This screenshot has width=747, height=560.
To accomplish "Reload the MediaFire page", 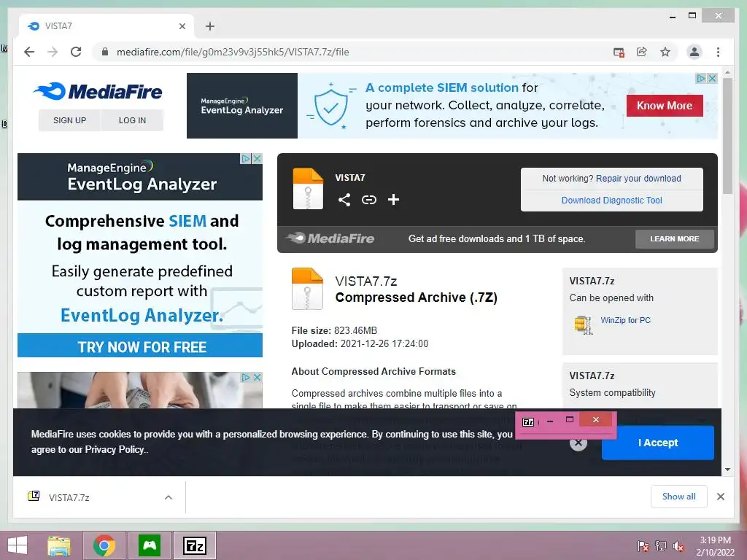I will [x=76, y=52].
